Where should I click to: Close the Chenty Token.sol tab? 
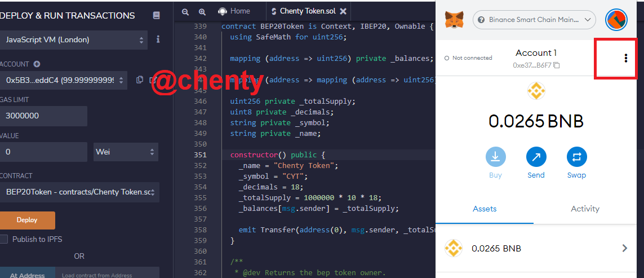343,11
